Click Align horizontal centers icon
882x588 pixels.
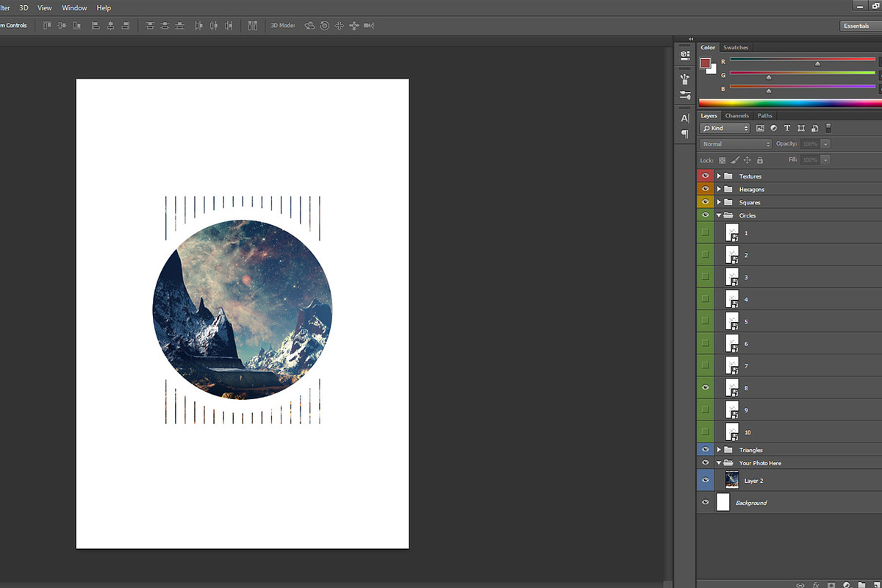click(x=110, y=25)
